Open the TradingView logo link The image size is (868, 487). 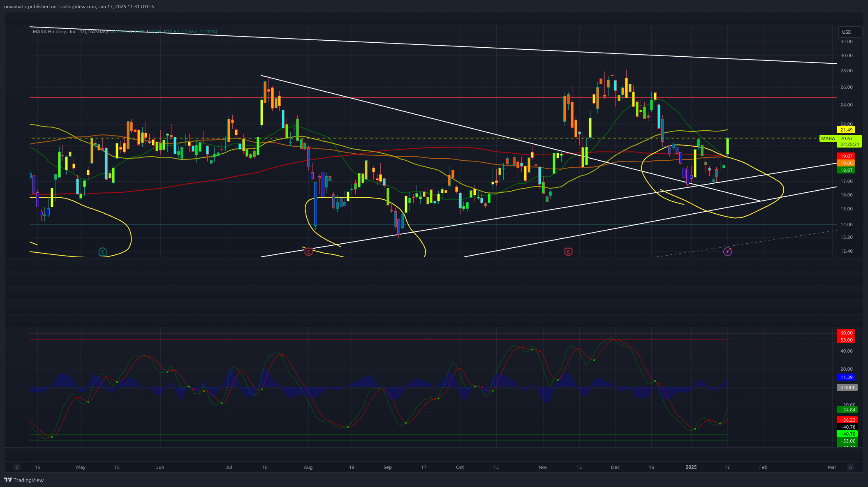(x=24, y=480)
